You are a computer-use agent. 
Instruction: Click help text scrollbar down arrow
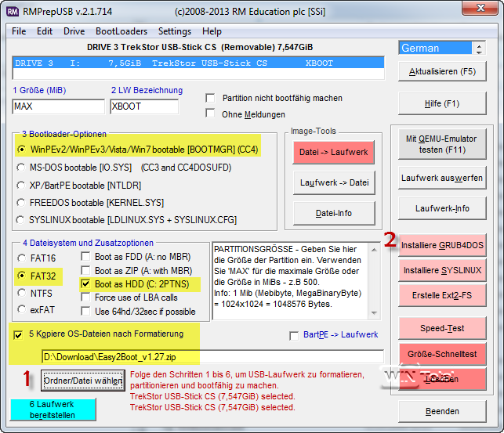click(374, 313)
